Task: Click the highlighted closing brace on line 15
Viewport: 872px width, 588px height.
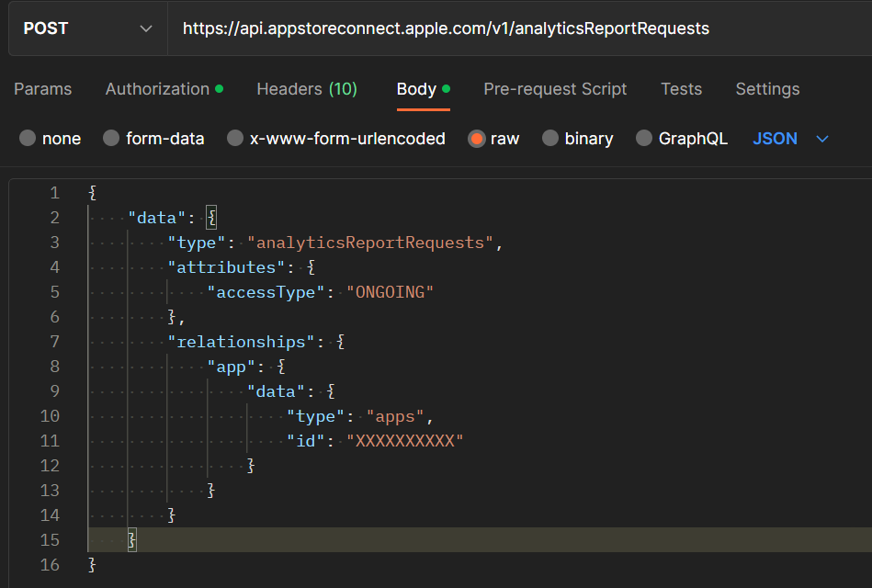Action: 131,540
